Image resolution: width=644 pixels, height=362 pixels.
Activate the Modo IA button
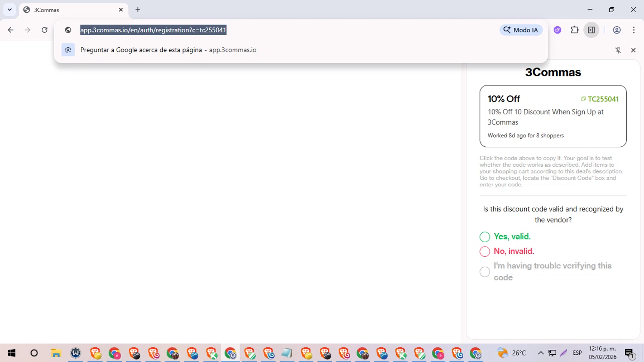coord(521,30)
